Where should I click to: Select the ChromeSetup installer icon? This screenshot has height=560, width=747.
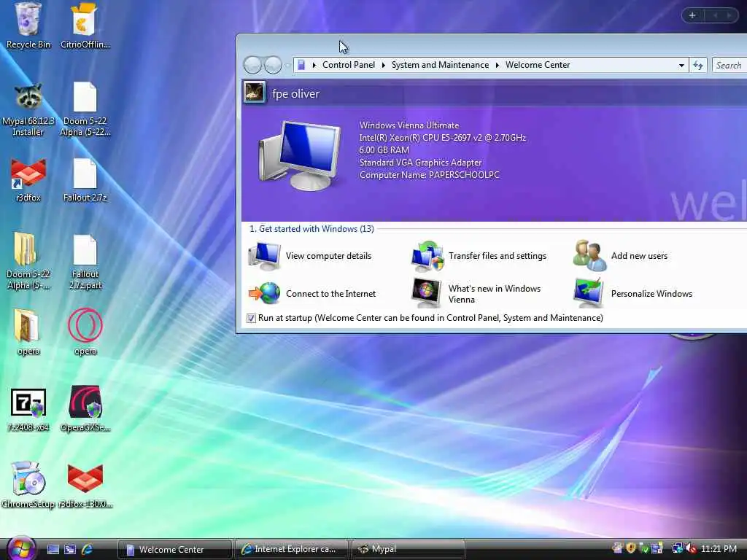click(x=28, y=478)
